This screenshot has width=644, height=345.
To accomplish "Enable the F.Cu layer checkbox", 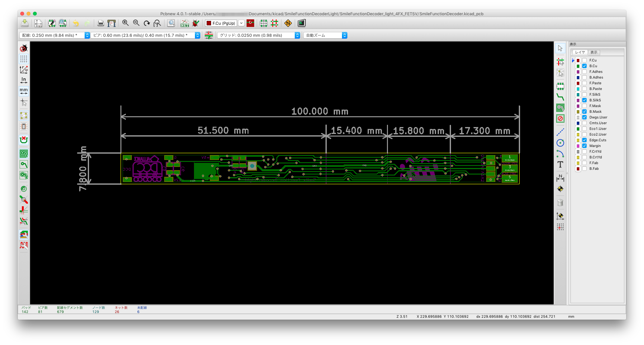I will pyautogui.click(x=584, y=60).
